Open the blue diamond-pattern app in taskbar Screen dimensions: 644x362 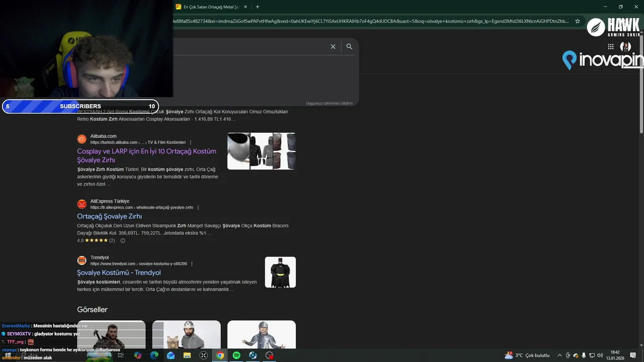click(253, 355)
